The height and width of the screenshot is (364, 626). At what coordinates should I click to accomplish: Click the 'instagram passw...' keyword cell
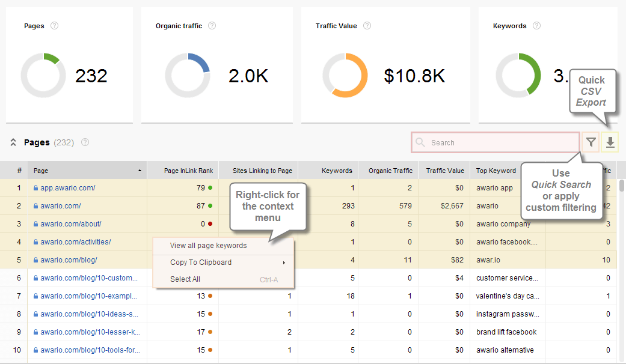tap(508, 314)
